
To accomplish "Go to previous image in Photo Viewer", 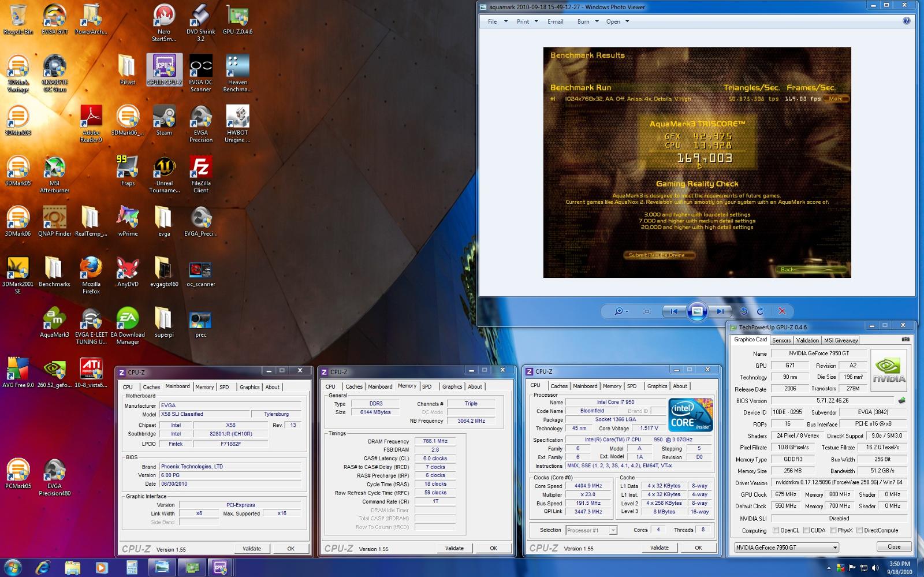I will pos(674,311).
